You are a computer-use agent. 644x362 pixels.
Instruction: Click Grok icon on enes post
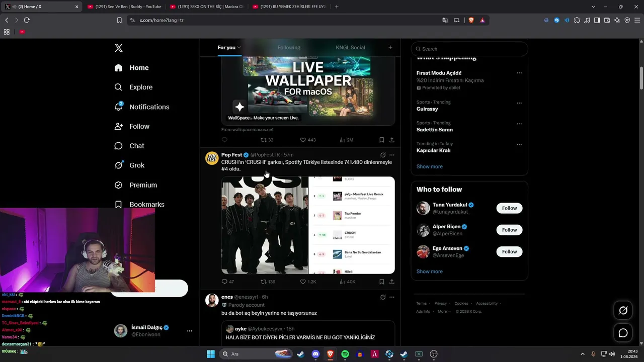click(383, 297)
